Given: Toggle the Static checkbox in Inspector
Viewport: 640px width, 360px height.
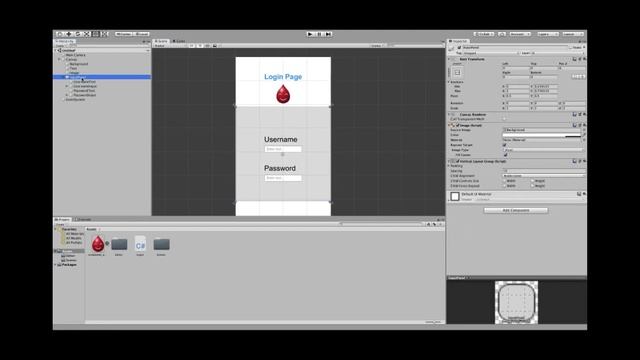Looking at the screenshot, I should coord(570,48).
